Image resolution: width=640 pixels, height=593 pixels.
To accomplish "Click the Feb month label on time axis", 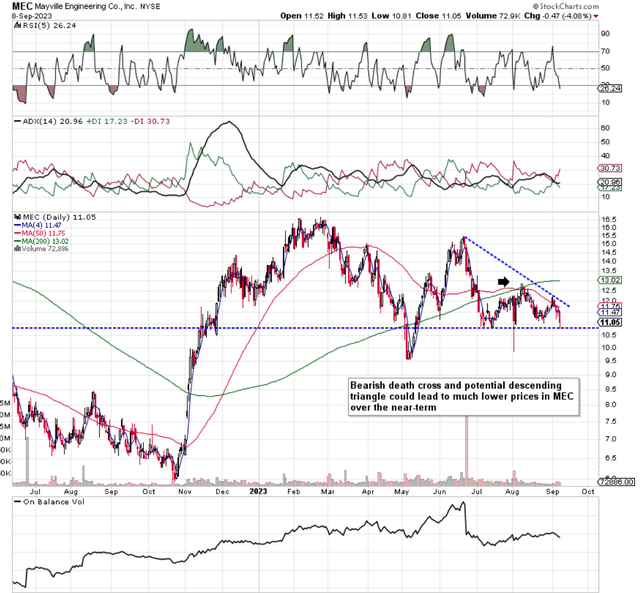I will 293,491.
